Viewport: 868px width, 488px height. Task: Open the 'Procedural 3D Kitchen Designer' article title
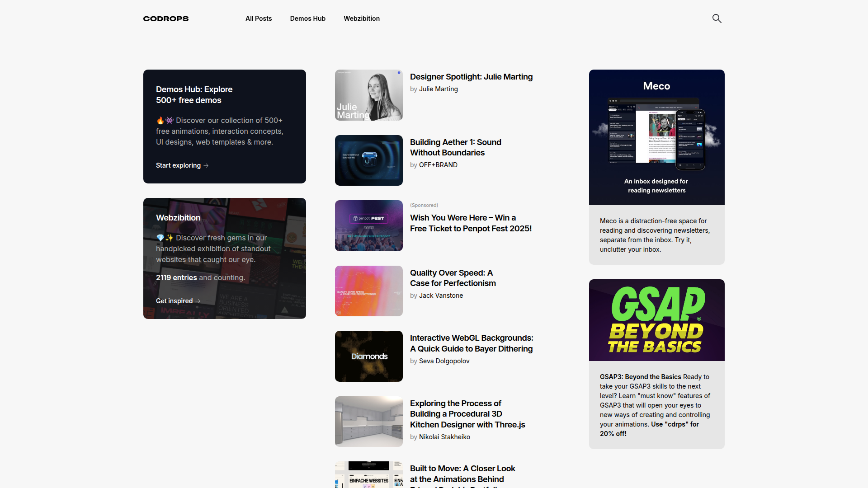[x=467, y=414]
